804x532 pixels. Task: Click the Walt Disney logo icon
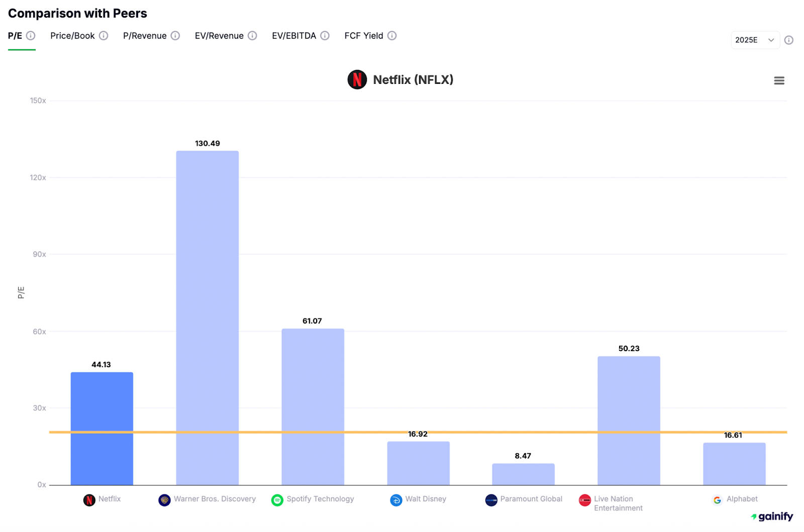pos(396,500)
